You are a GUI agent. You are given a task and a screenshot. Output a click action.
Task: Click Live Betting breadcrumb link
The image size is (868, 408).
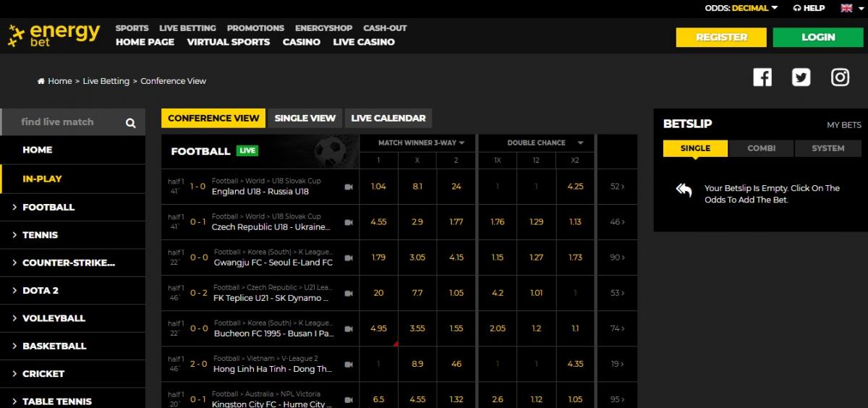(x=106, y=81)
